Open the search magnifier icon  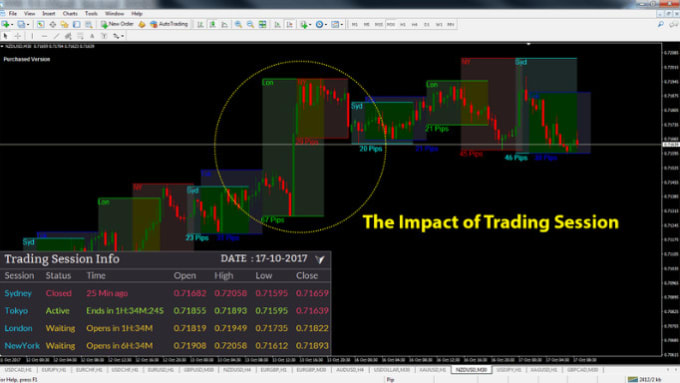click(x=660, y=24)
